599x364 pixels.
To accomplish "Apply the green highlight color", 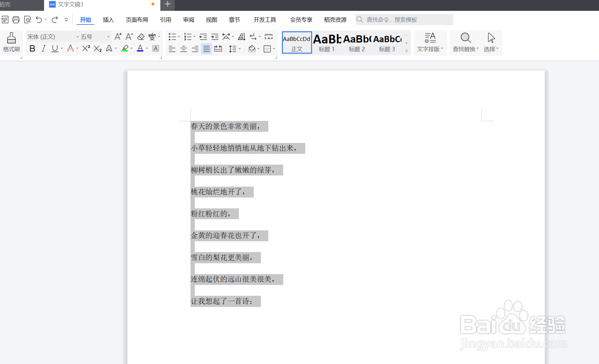I will 125,48.
